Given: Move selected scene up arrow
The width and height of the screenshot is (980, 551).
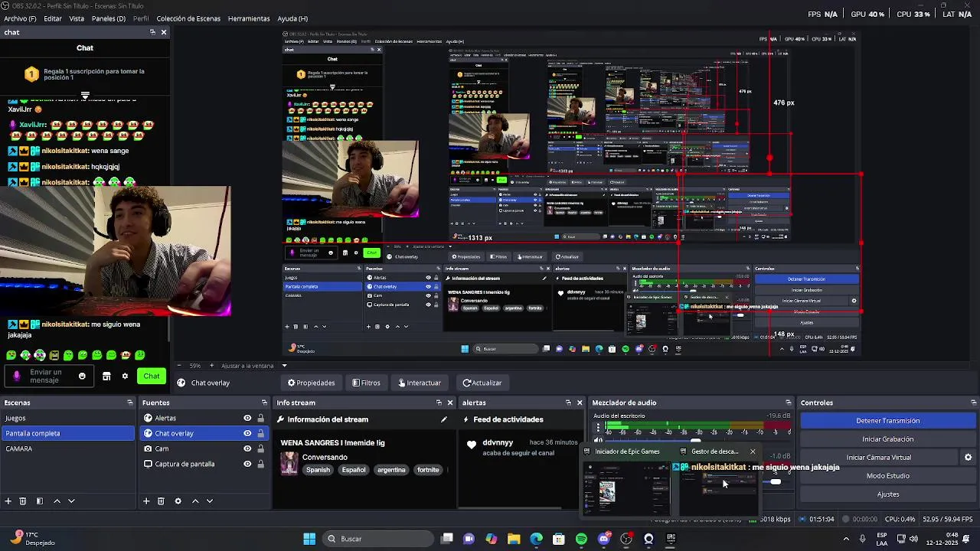Looking at the screenshot, I should pos(57,501).
